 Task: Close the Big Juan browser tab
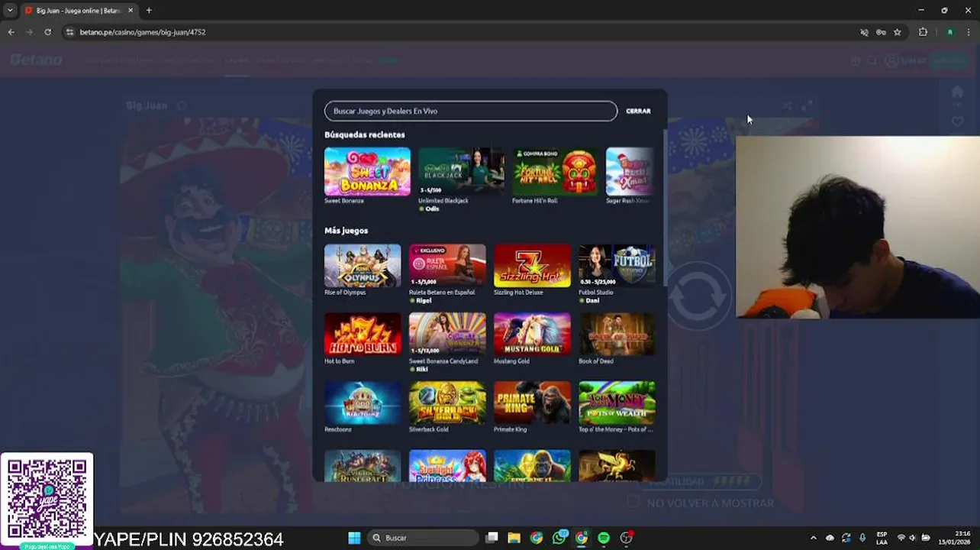131,11
